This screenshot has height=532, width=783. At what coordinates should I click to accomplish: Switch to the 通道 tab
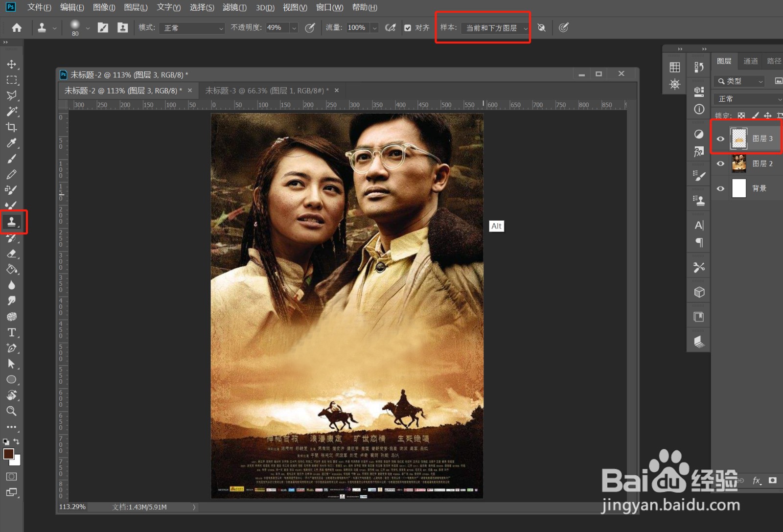click(751, 61)
